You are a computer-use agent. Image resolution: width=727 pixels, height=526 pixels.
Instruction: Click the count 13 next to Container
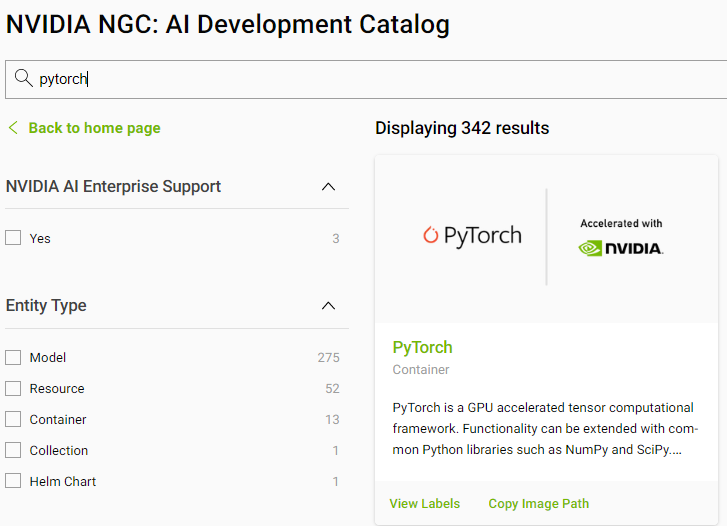(332, 420)
